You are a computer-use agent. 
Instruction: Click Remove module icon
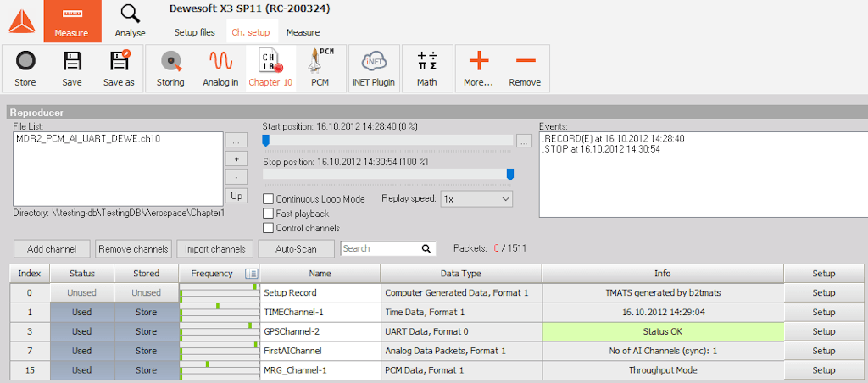tap(525, 60)
